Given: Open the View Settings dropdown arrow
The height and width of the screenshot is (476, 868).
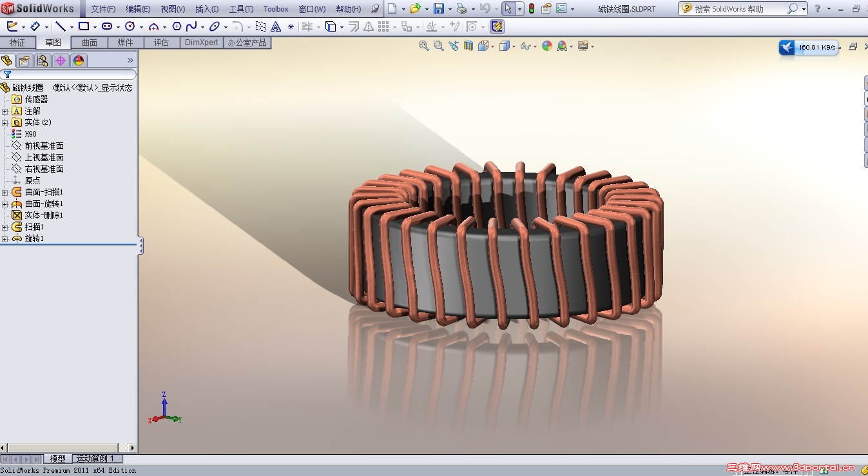Looking at the screenshot, I should [x=592, y=46].
